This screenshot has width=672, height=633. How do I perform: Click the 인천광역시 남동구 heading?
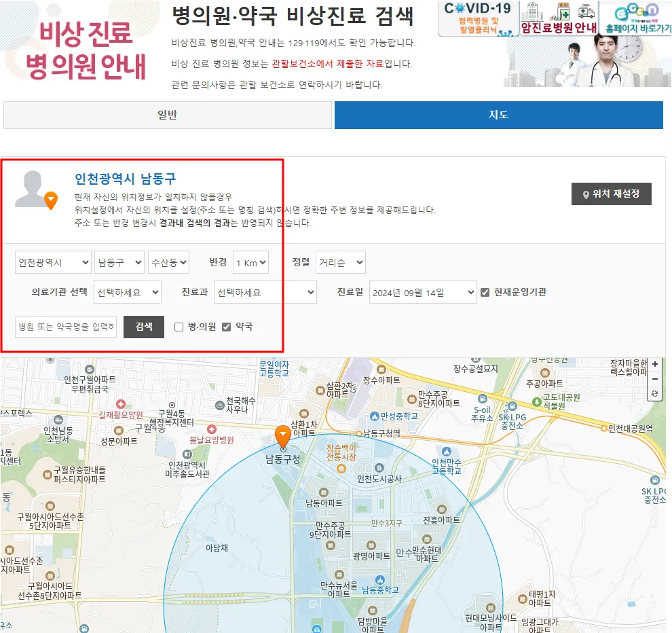point(126,179)
